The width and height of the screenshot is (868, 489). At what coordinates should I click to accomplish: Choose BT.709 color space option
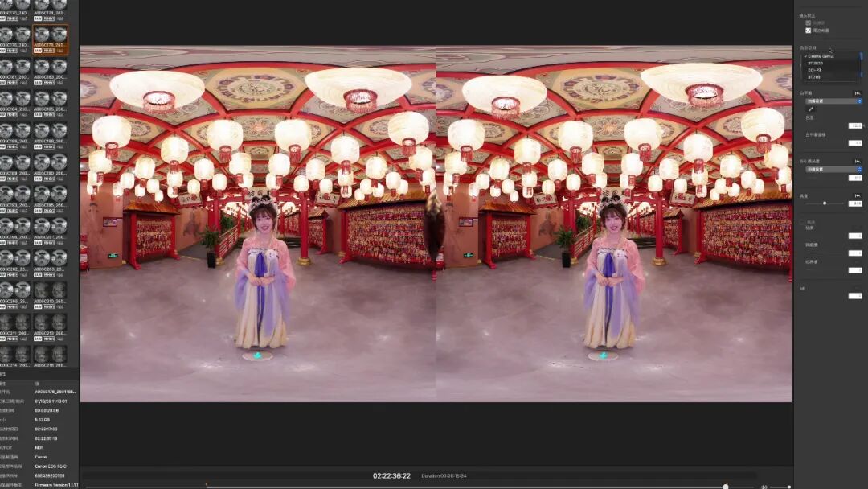[814, 76]
